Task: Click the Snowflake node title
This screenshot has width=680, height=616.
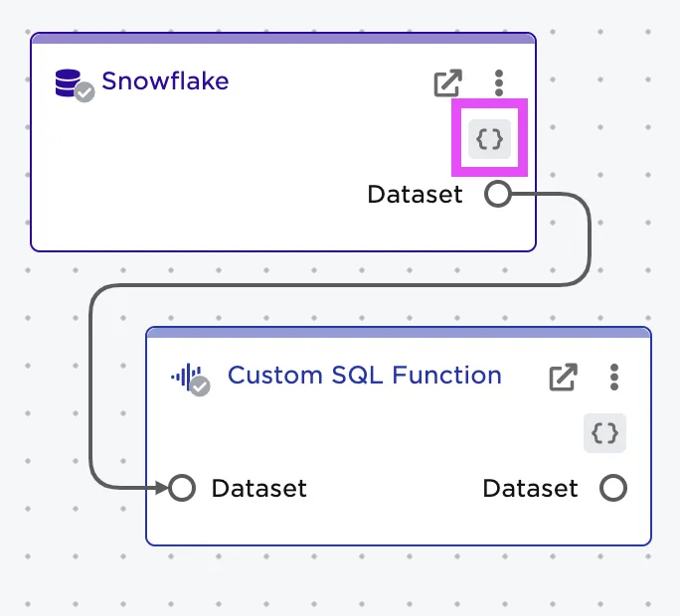Action: click(165, 81)
